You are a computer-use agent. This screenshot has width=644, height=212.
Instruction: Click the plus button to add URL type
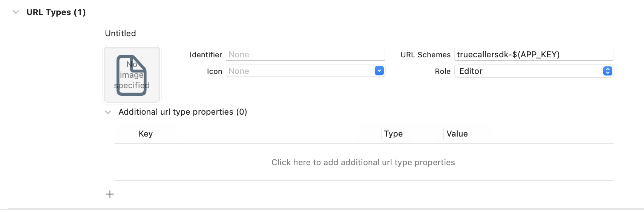pyautogui.click(x=110, y=194)
